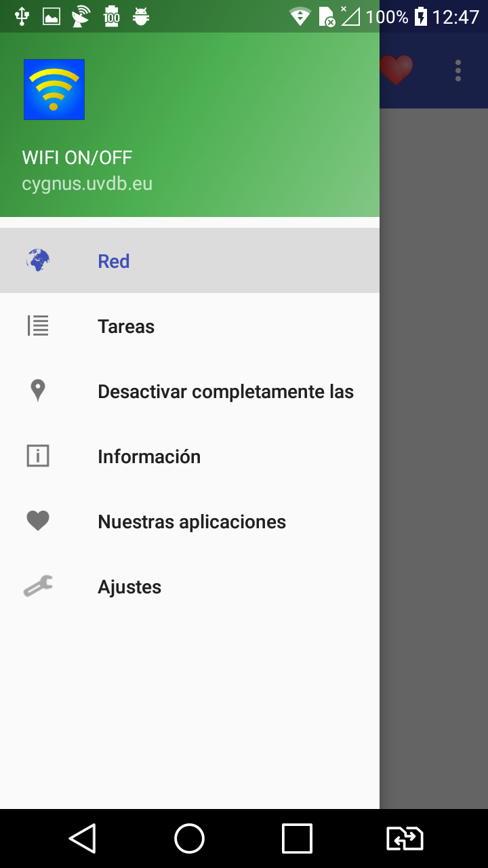Click the list icon next to Tareas
This screenshot has height=868, width=488.
(38, 325)
